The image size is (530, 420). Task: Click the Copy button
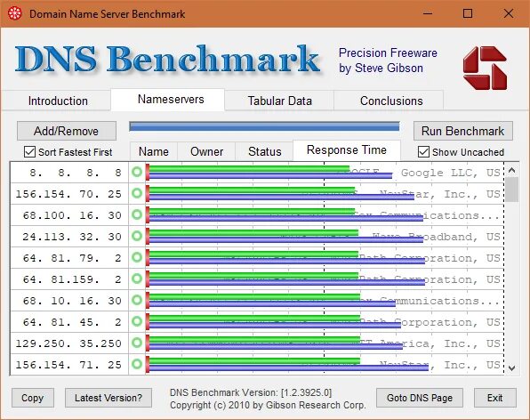tap(33, 398)
